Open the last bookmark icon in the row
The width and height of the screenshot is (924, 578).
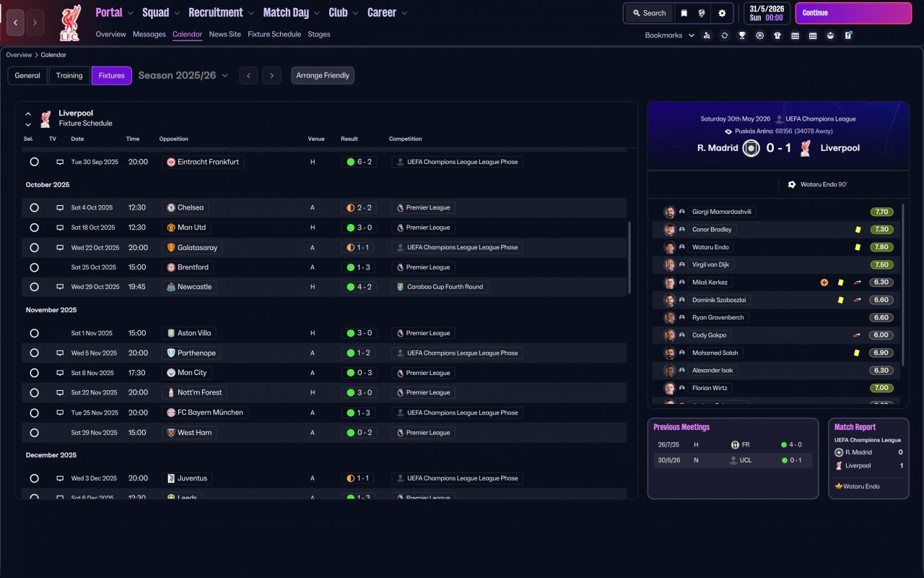[x=848, y=35]
